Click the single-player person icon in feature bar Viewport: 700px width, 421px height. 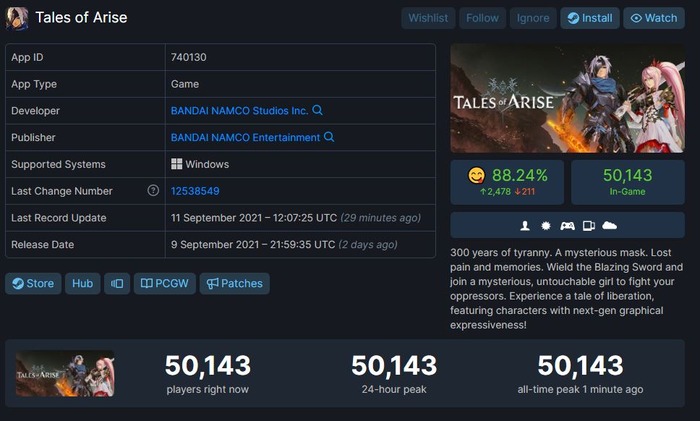click(525, 226)
